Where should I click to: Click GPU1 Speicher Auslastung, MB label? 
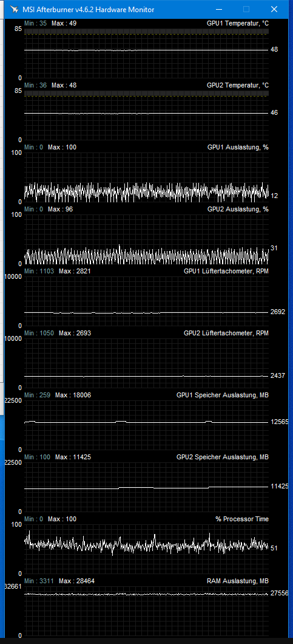coord(223,395)
